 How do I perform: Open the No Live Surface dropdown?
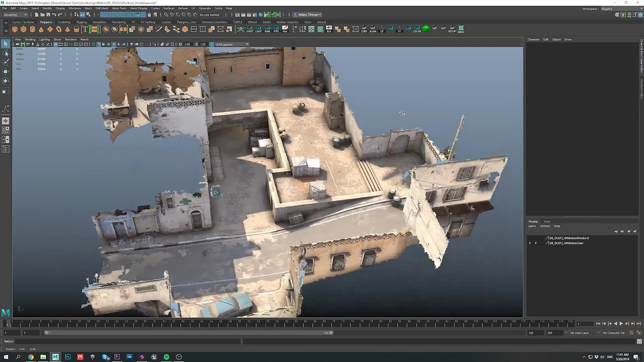210,14
